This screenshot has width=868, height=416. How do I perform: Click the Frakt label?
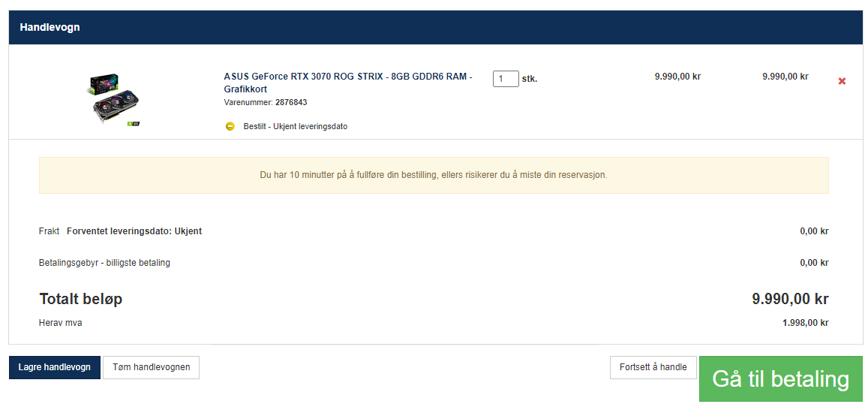[50, 231]
